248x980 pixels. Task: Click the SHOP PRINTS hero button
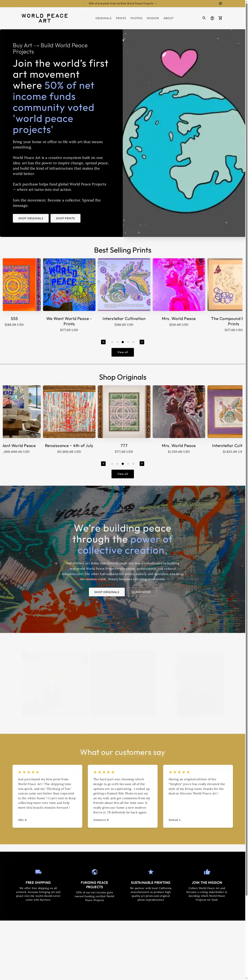[65, 218]
